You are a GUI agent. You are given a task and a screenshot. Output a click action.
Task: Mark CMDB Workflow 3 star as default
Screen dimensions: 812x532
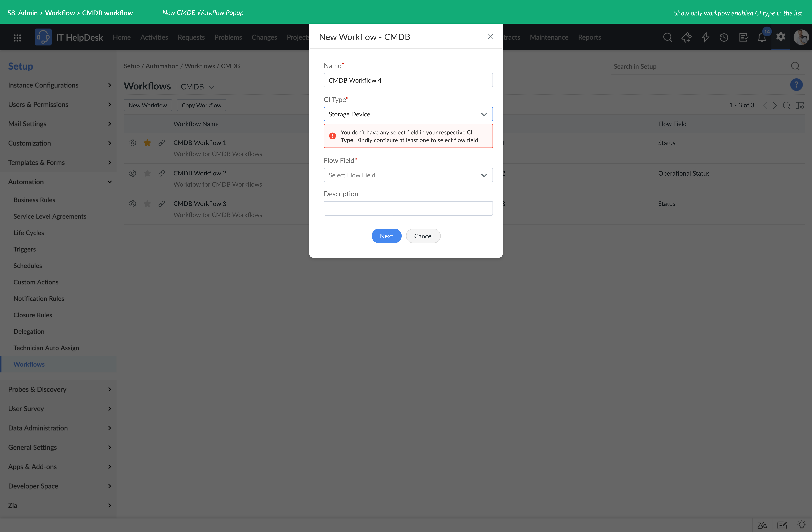147,203
